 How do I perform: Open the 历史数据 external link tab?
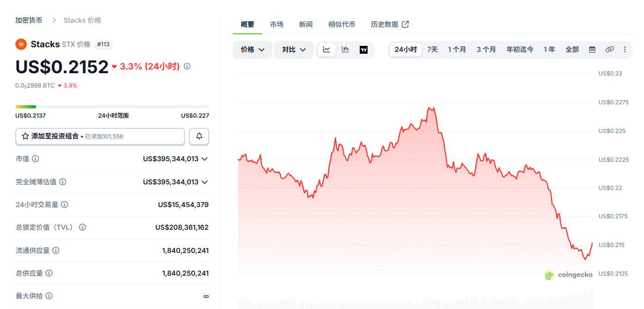pyautogui.click(x=390, y=25)
